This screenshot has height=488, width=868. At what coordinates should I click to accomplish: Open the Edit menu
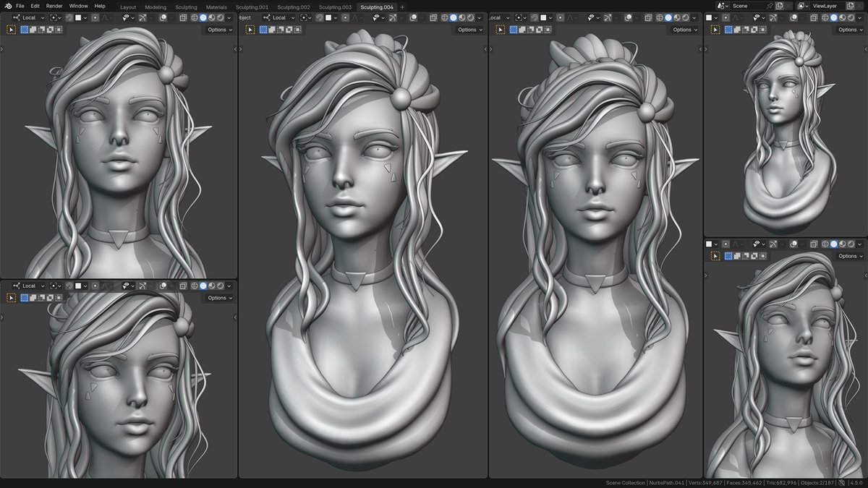[35, 6]
